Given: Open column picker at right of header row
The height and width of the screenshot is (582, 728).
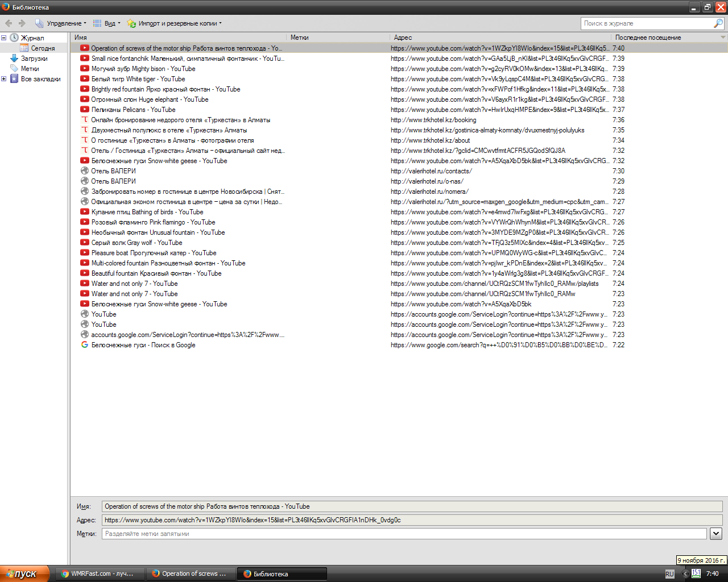Looking at the screenshot, I should tap(723, 38).
